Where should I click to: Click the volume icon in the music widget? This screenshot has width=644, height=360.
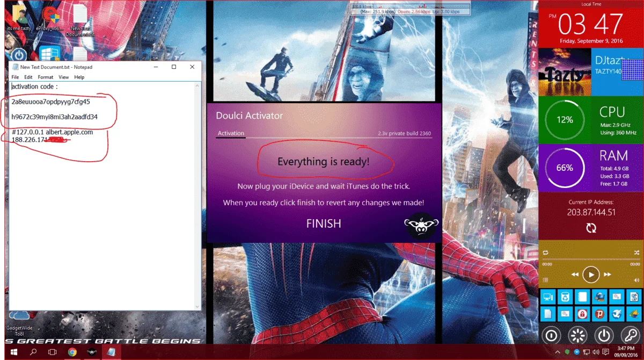(636, 280)
